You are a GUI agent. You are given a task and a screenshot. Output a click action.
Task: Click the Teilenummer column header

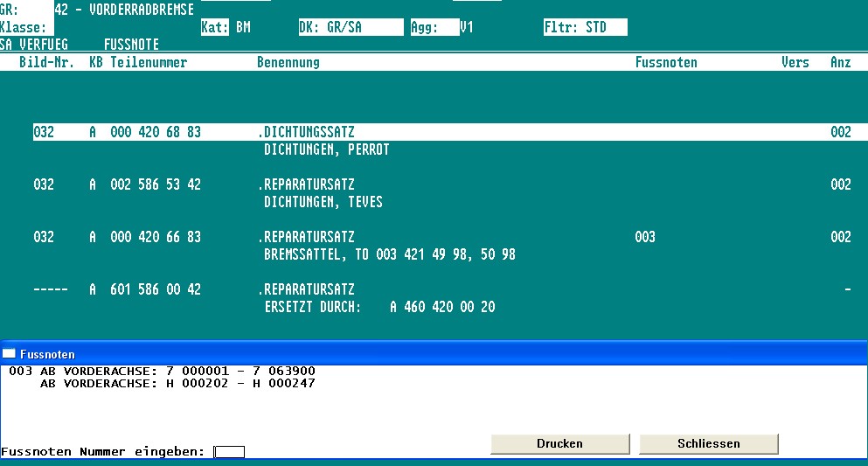coord(149,63)
